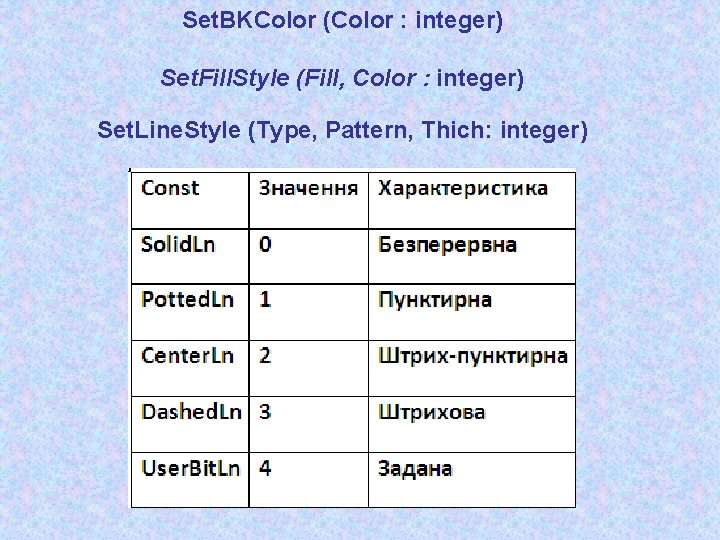Click the PottedLn constant cell

tap(190, 312)
